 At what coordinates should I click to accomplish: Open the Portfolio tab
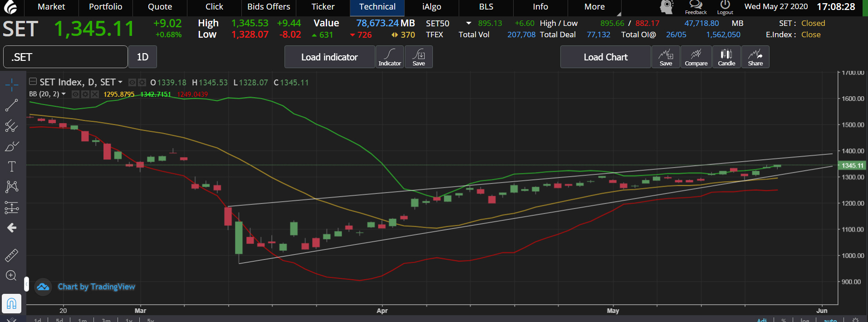coord(105,7)
